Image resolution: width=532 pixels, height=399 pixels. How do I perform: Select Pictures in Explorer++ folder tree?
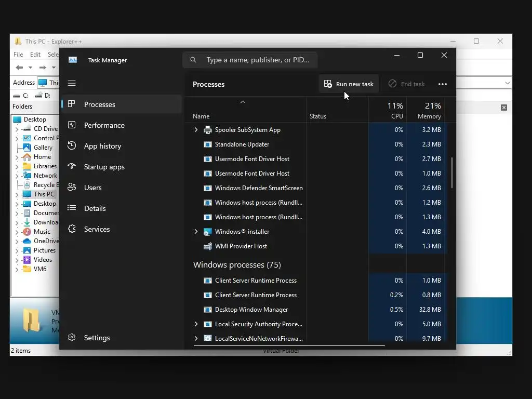pyautogui.click(x=45, y=250)
